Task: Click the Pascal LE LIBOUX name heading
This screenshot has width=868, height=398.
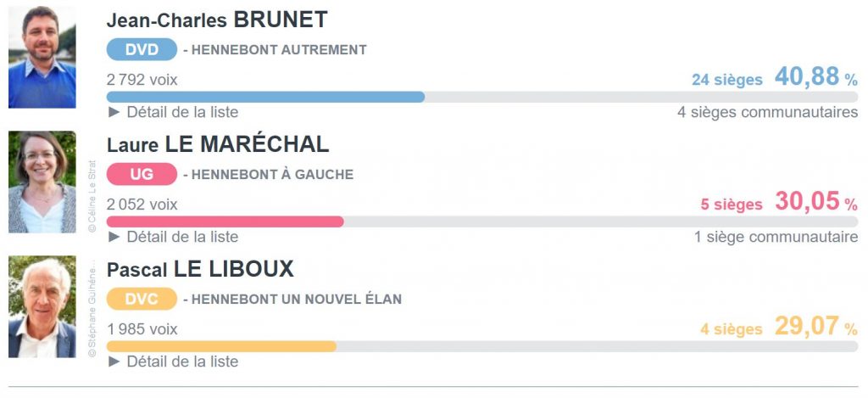Action: click(x=200, y=270)
